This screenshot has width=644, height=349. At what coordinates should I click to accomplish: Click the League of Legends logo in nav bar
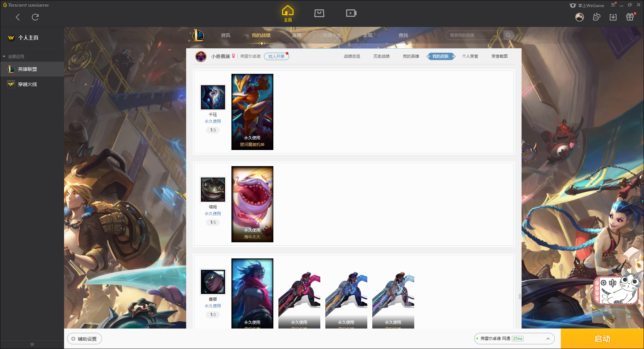coord(198,35)
